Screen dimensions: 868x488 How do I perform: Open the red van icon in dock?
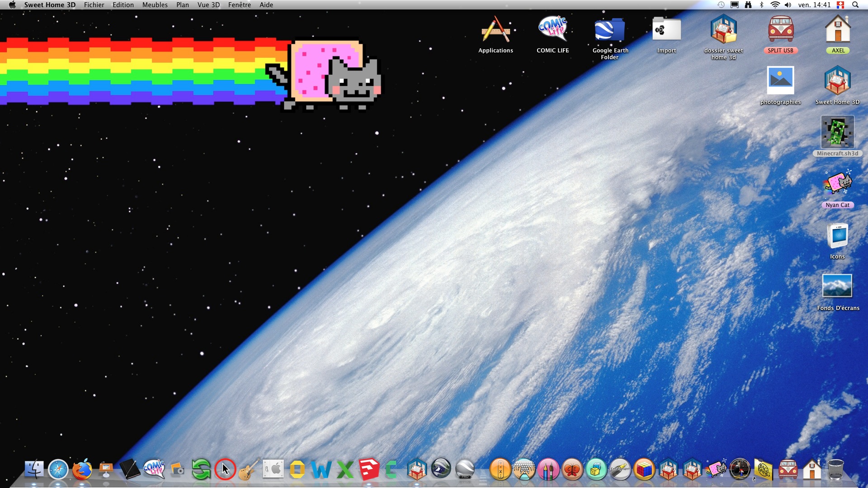(788, 469)
